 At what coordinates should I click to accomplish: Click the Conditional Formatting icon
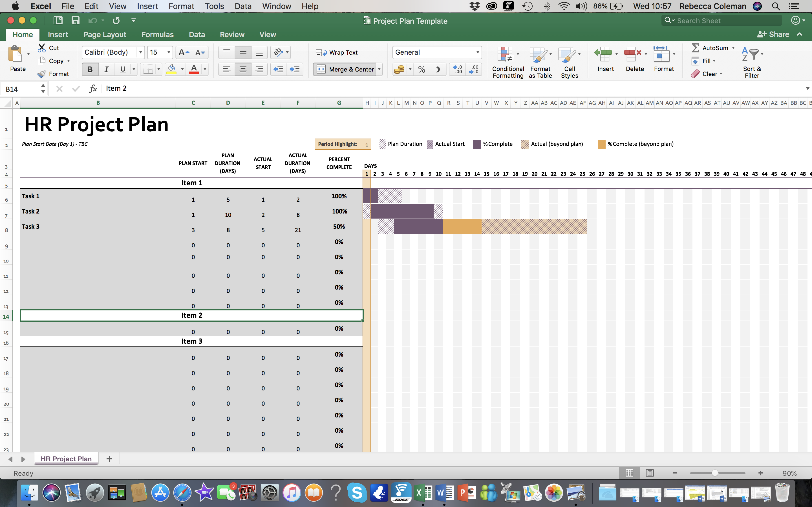tap(505, 55)
